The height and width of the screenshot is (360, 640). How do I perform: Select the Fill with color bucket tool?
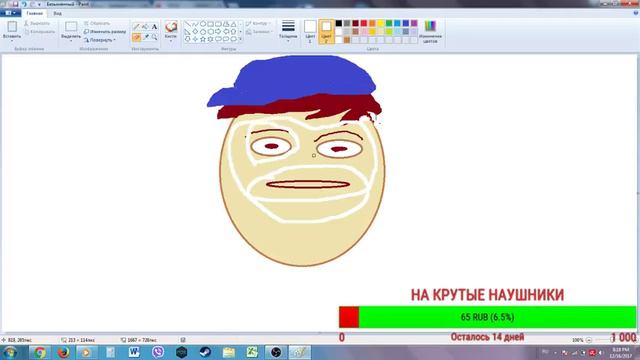point(145,27)
